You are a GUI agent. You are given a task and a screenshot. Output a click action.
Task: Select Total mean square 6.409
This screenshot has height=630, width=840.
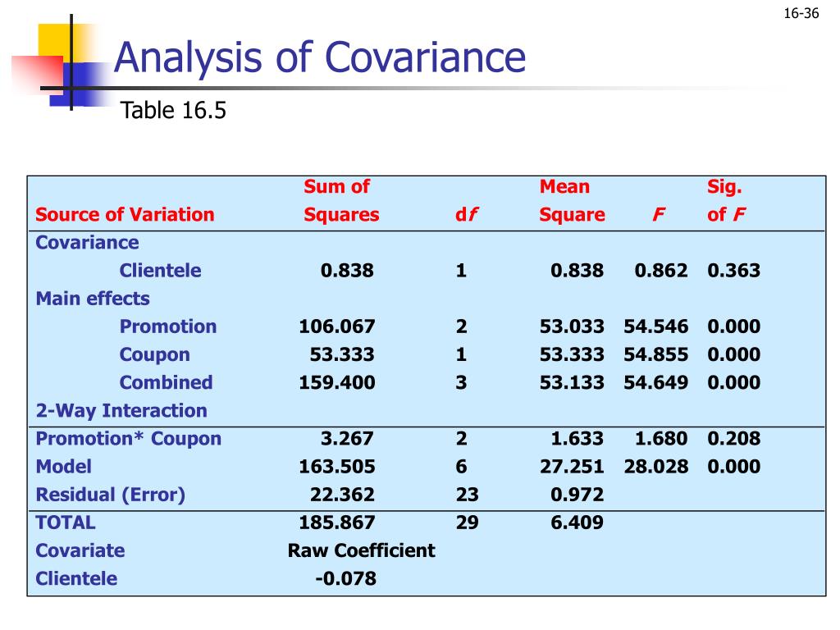577,523
